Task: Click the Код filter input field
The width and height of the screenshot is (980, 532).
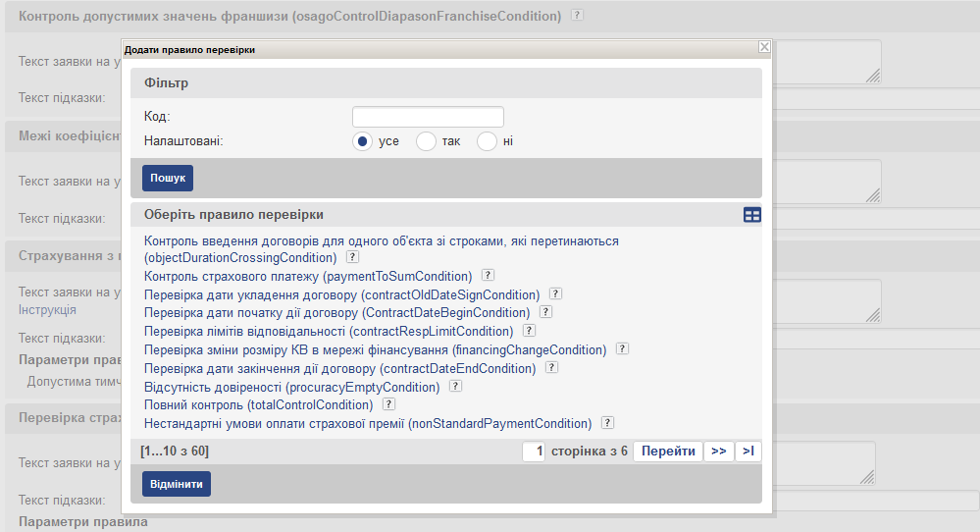Action: coord(428,117)
